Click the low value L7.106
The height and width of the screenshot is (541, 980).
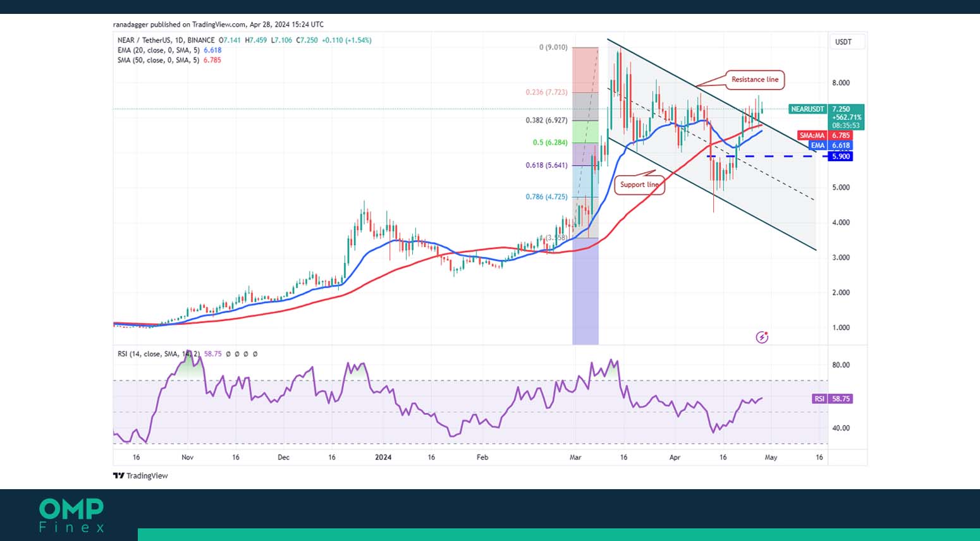coord(281,40)
